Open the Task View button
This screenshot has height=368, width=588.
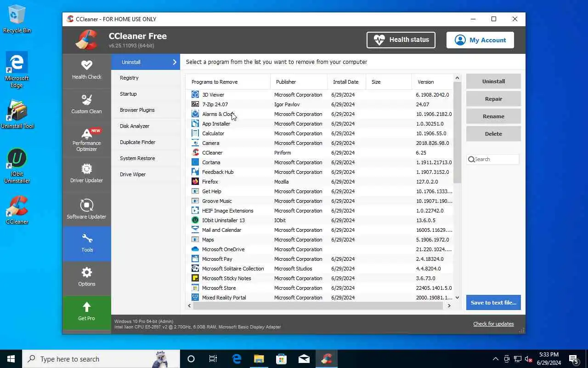click(213, 359)
